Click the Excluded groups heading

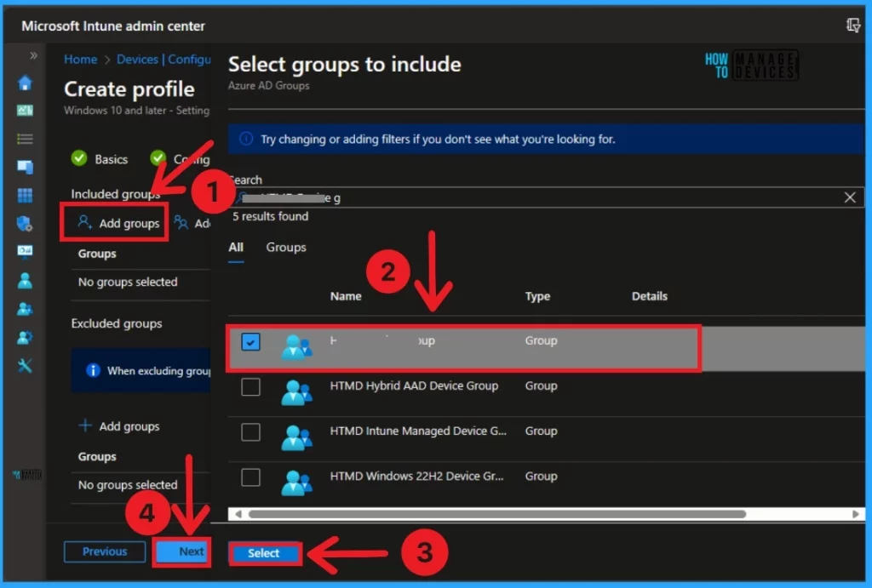pos(117,323)
